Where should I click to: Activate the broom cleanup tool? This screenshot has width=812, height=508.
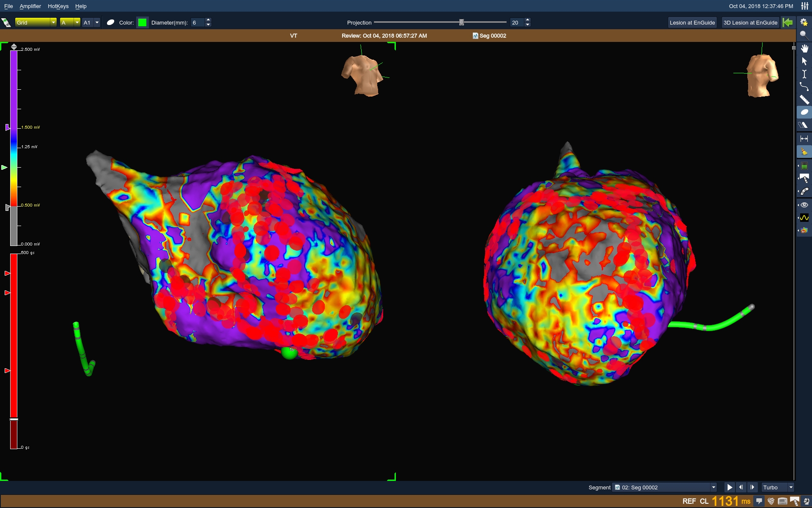804,152
